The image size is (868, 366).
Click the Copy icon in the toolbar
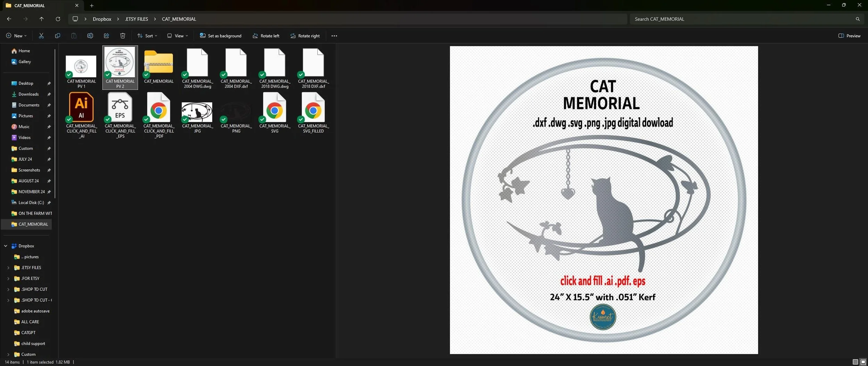58,36
